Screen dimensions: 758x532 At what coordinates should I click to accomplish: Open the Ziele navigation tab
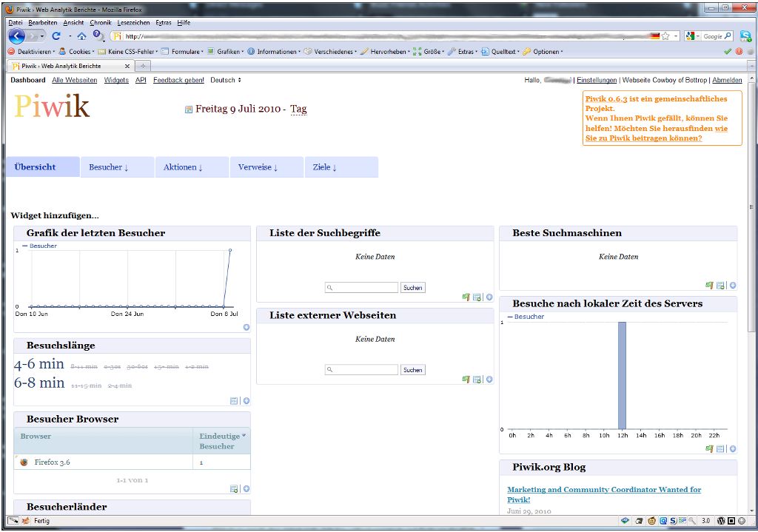(x=341, y=166)
